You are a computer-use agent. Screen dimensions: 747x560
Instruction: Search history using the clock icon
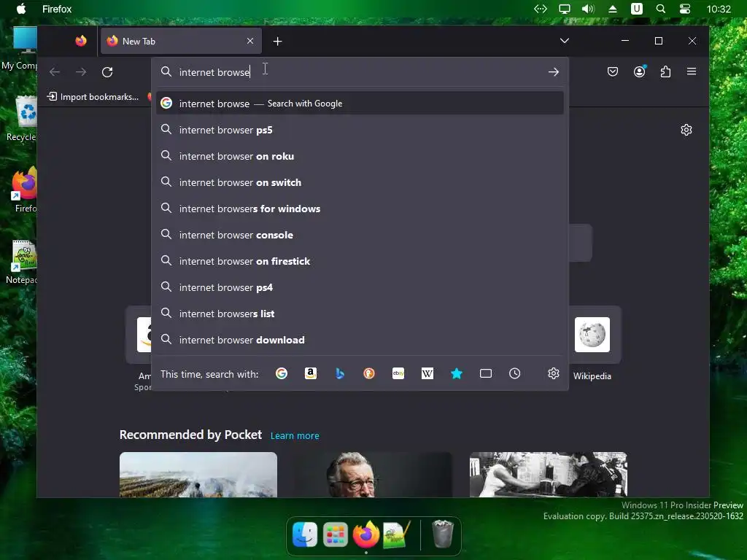(x=514, y=373)
